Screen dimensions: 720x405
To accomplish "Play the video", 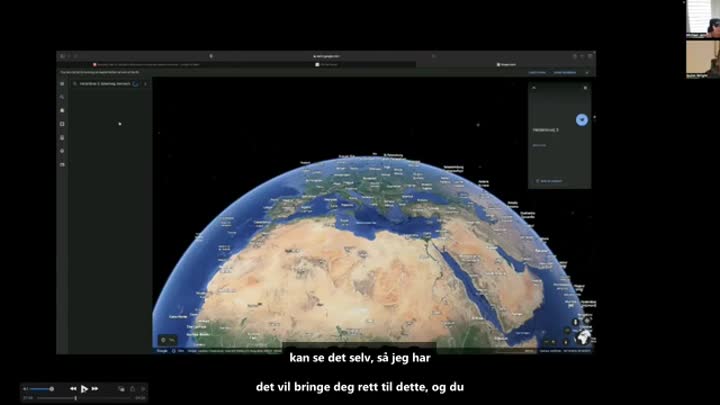I will click(84, 389).
